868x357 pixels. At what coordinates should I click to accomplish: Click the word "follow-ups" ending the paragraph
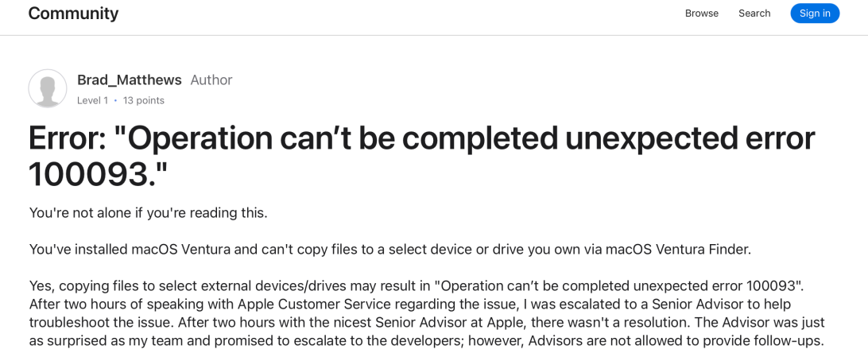[x=788, y=341]
